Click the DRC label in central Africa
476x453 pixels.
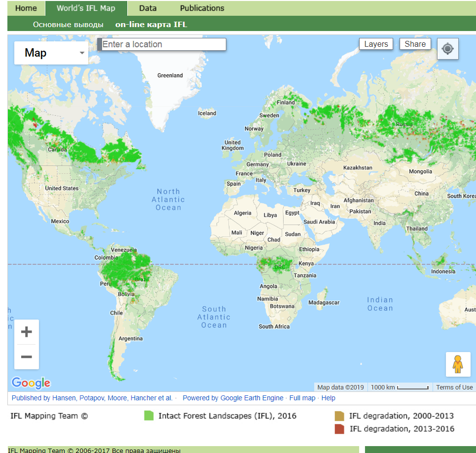click(280, 267)
